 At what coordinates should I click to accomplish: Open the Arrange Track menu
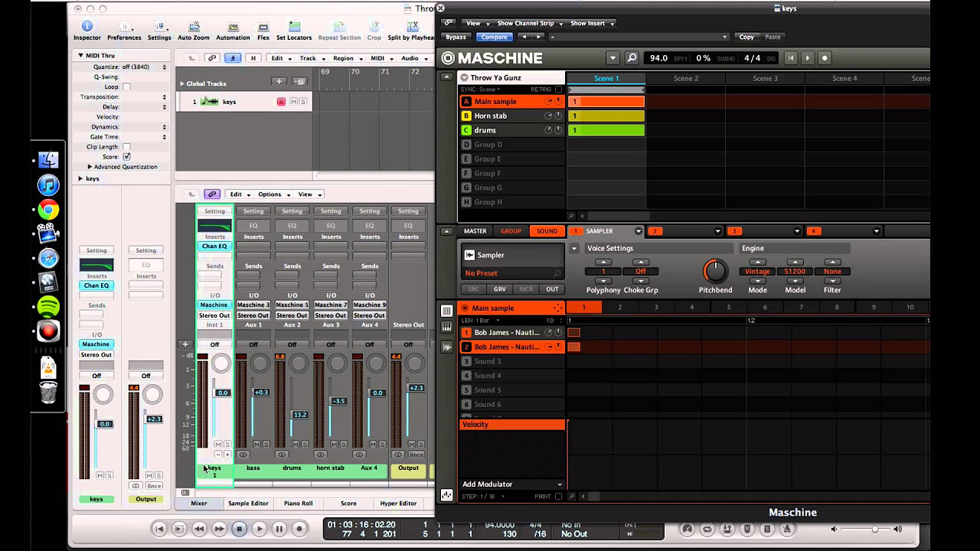point(311,58)
